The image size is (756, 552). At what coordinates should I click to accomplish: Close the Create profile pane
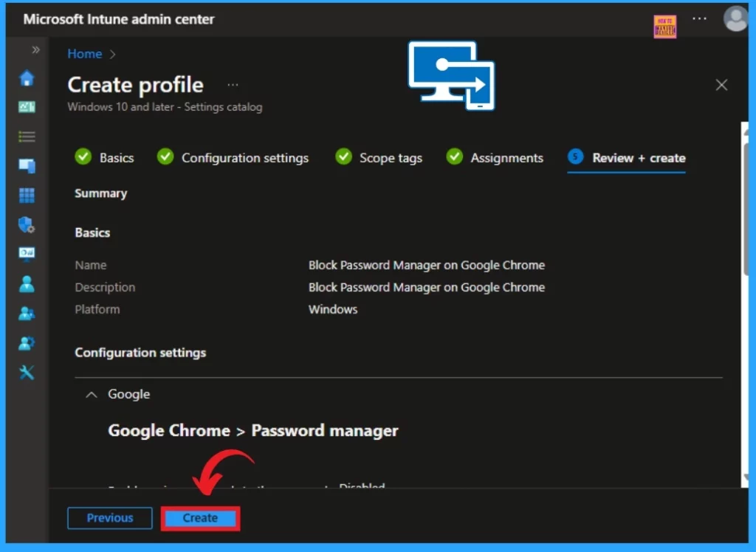click(x=721, y=85)
